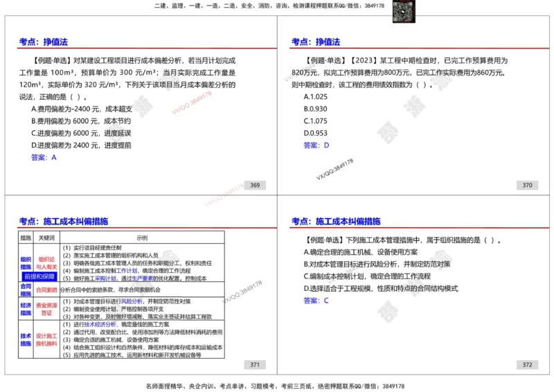Click the keyword cell 设计施工换机换料
Image resolution: width=554 pixels, height=392 pixels.
click(x=46, y=339)
